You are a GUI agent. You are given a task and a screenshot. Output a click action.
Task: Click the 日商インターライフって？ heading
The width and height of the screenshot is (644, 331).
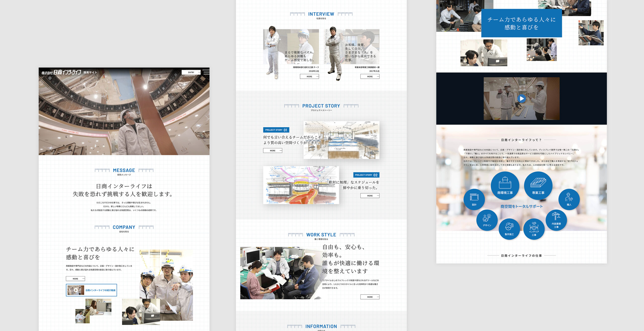tap(521, 140)
